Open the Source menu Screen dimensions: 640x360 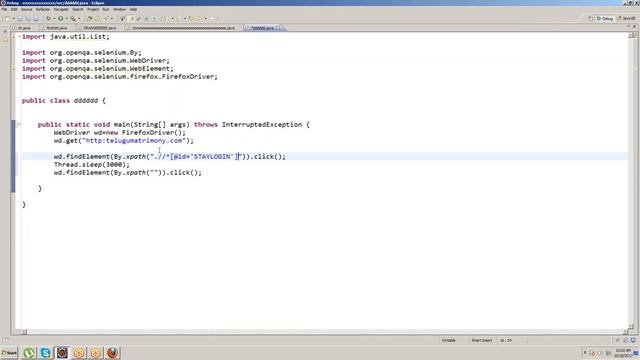point(27,9)
